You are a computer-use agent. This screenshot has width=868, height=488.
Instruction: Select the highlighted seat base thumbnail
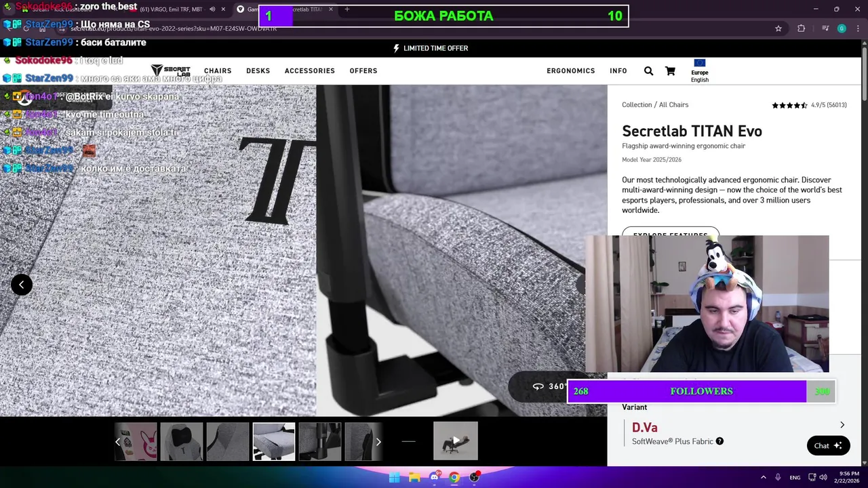(x=274, y=441)
